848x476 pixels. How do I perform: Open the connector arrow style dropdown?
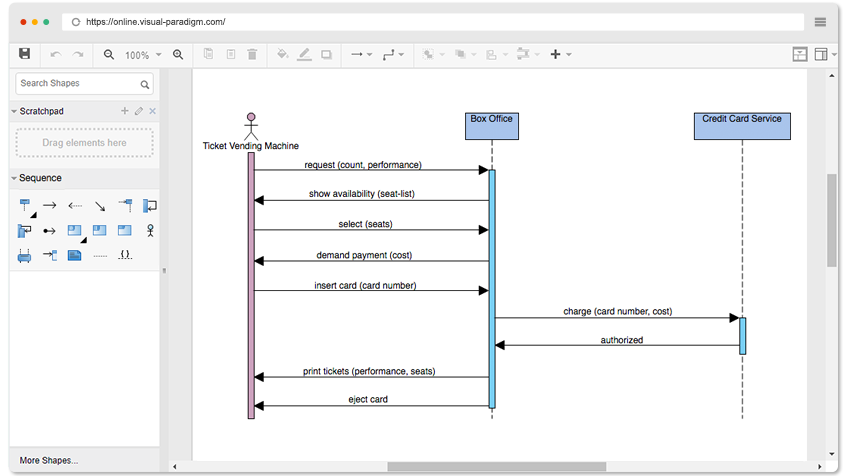(361, 54)
